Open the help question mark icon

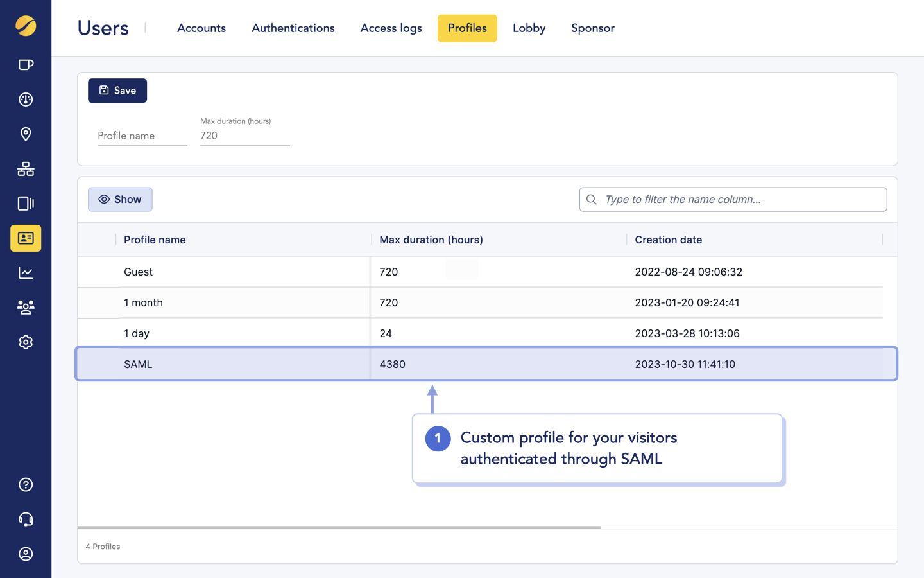pyautogui.click(x=26, y=484)
